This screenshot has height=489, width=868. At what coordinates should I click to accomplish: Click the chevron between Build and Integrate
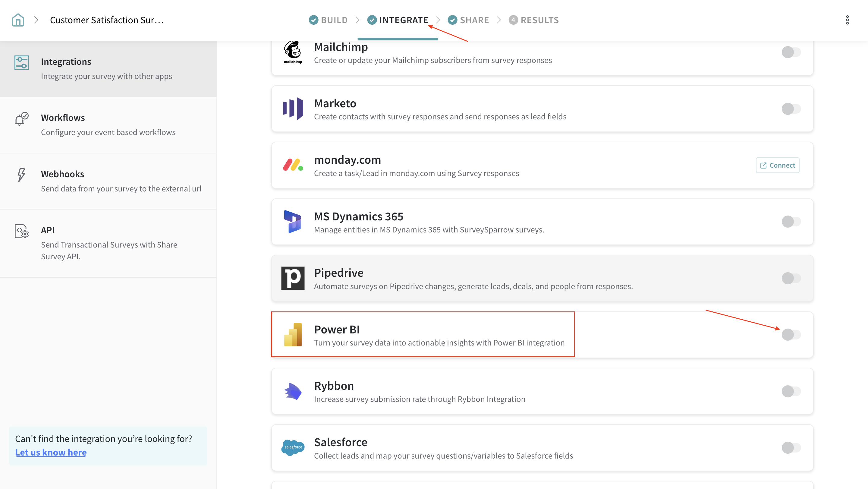point(357,20)
